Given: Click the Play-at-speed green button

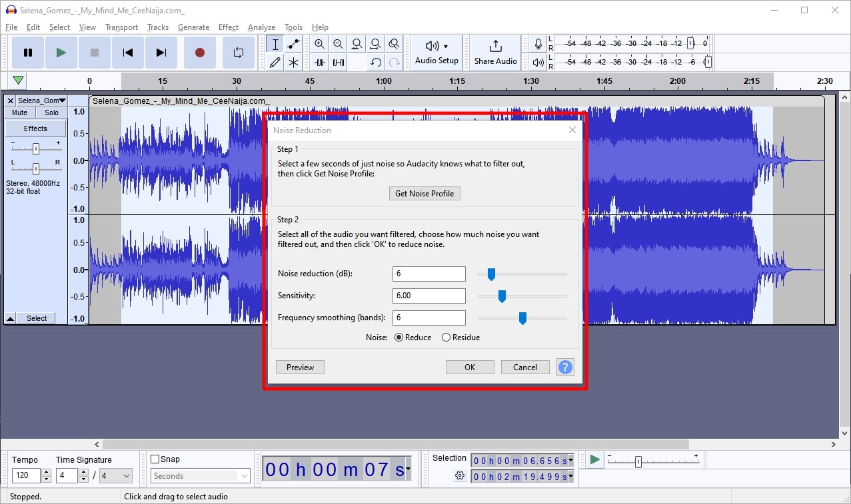Looking at the screenshot, I should tap(594, 460).
